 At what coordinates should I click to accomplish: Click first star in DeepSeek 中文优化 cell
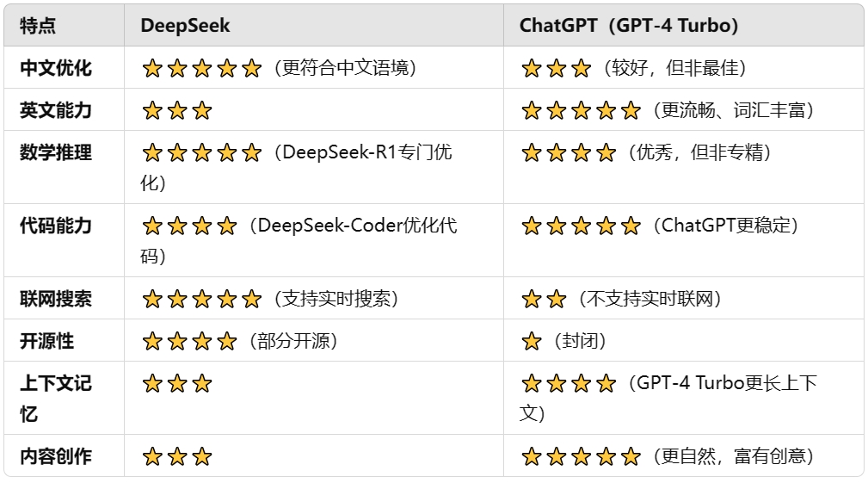152,69
